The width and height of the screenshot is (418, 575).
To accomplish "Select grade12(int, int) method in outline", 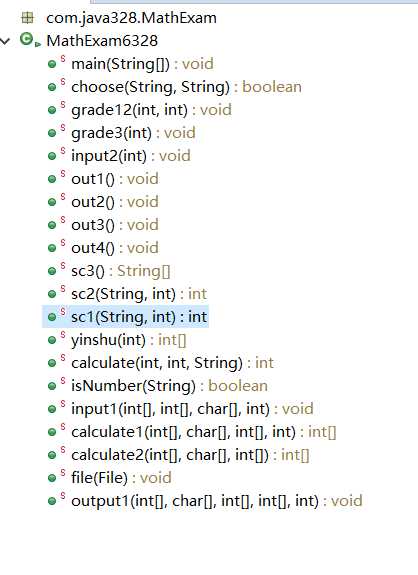I will [151, 110].
